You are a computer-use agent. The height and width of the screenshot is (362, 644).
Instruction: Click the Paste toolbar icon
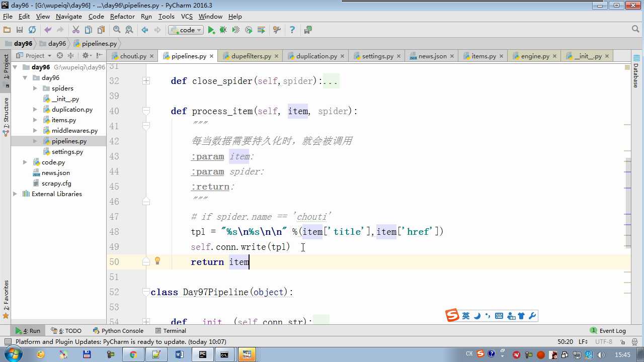tap(101, 30)
